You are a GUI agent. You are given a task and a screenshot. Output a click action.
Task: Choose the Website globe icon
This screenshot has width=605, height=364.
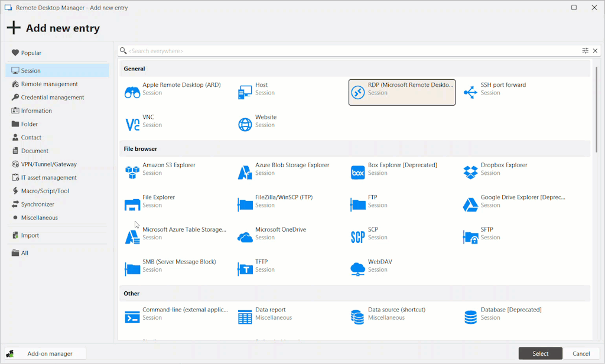[245, 125]
